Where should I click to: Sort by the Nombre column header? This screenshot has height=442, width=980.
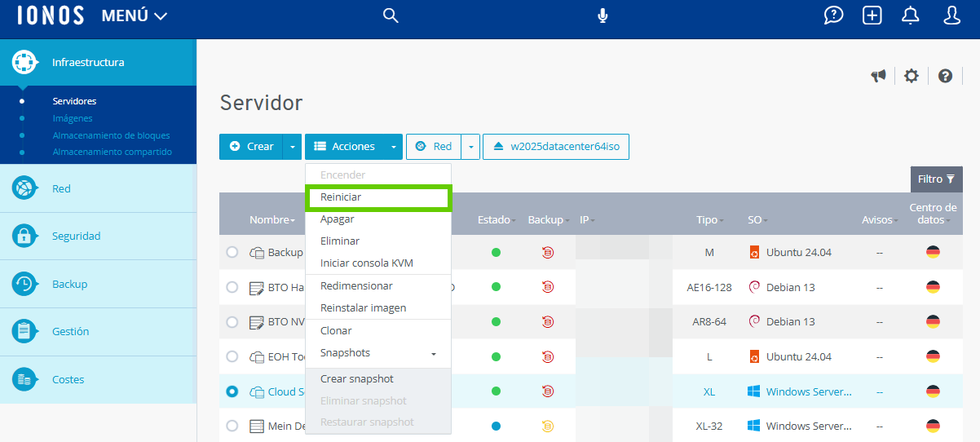point(272,220)
